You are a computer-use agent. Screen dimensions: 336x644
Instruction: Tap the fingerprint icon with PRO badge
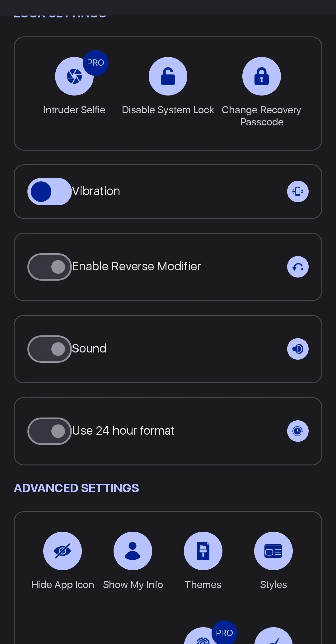pyautogui.click(x=202, y=638)
